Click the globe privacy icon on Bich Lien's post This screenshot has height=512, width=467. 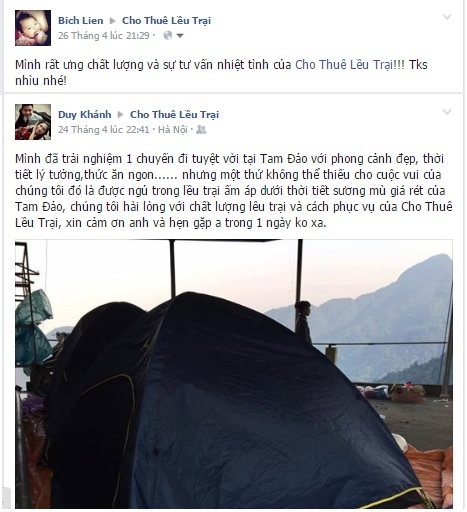point(167,35)
